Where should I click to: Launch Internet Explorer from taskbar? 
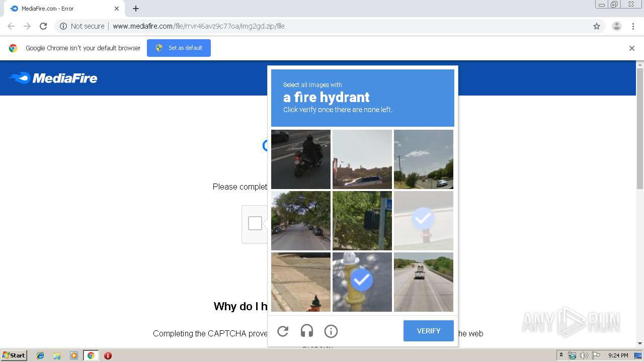point(40,355)
